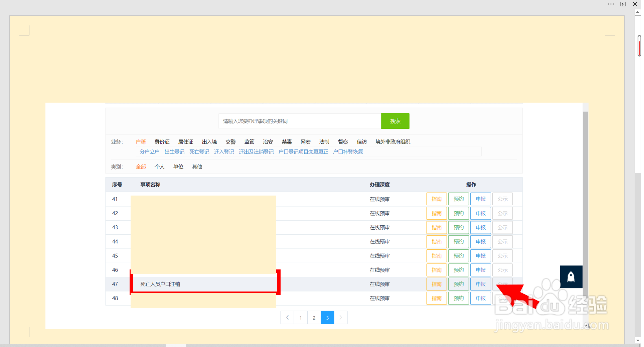This screenshot has width=644, height=347.
Task: Open the 迁入登记 subcategory link
Action: 224,152
